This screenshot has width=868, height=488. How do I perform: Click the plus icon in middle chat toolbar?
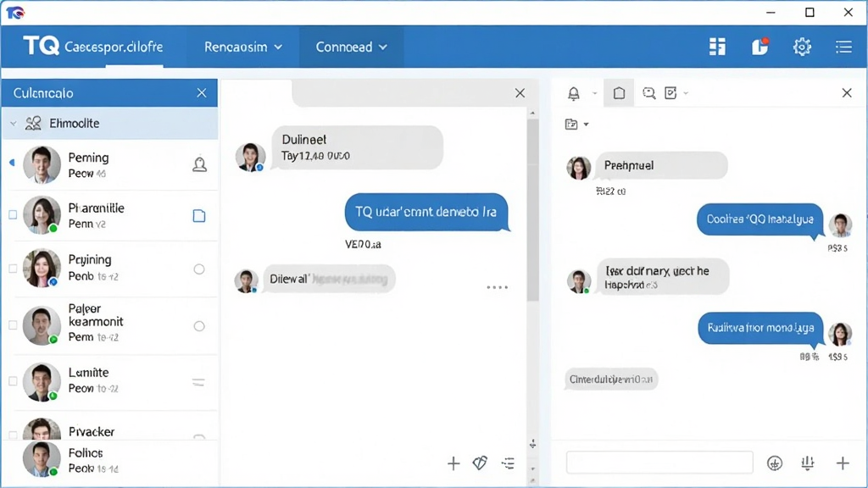(453, 463)
